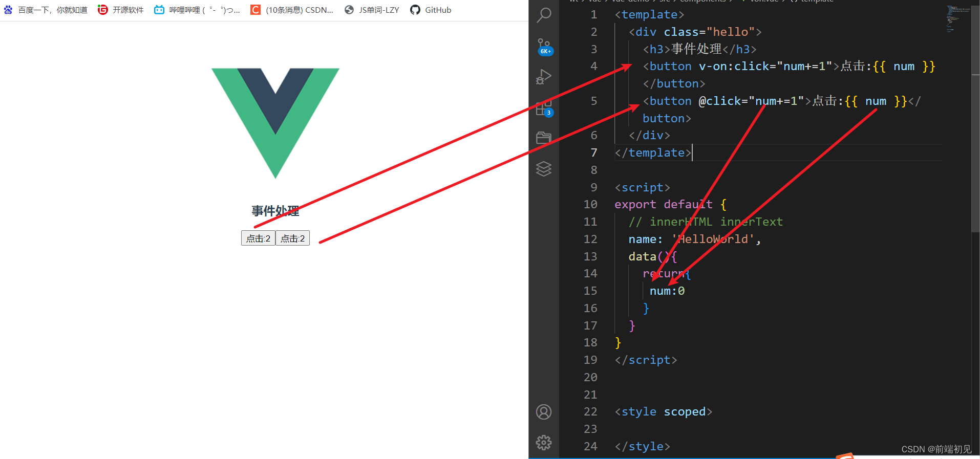Click the name: 'HelloWorld', code line

click(x=695, y=239)
